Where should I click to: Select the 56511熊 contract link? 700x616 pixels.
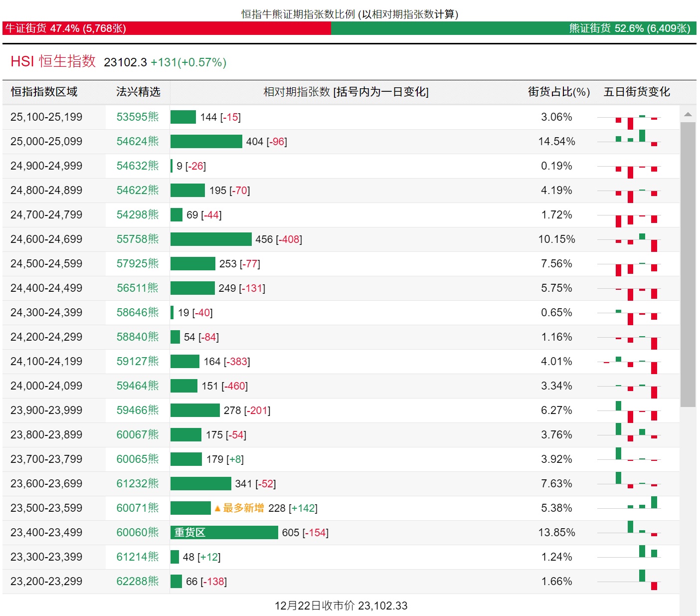pyautogui.click(x=138, y=288)
